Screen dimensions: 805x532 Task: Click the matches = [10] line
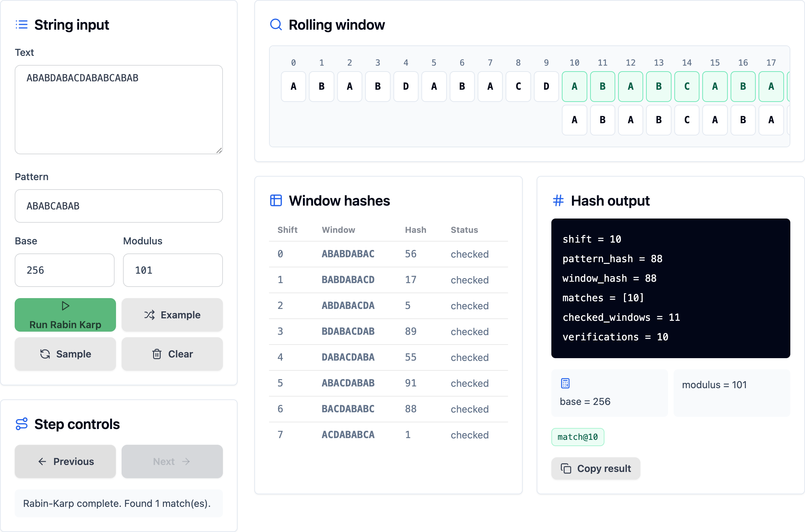(x=603, y=298)
